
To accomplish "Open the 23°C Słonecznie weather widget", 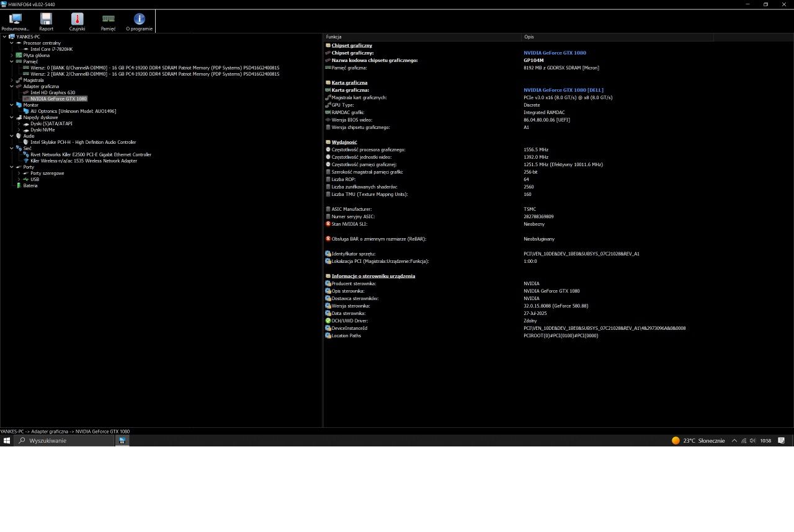I will pos(698,441).
